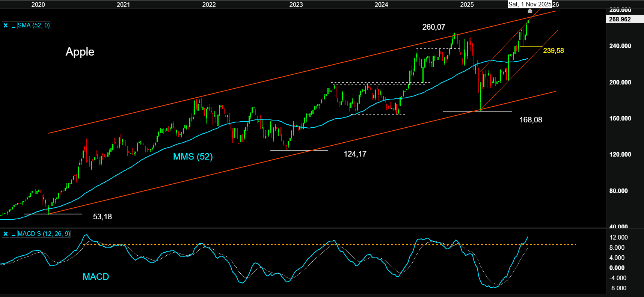
Task: Select the 124,17 support level label
Action: point(355,154)
